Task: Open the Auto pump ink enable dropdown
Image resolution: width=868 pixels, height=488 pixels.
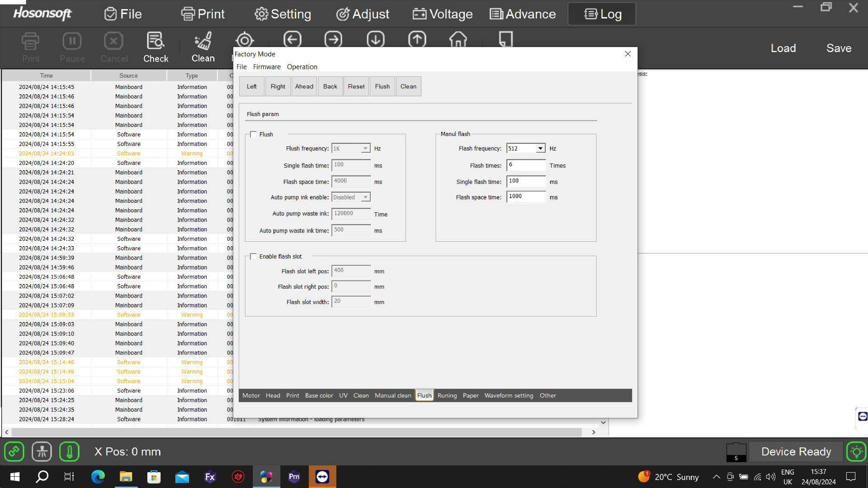Action: tap(365, 197)
